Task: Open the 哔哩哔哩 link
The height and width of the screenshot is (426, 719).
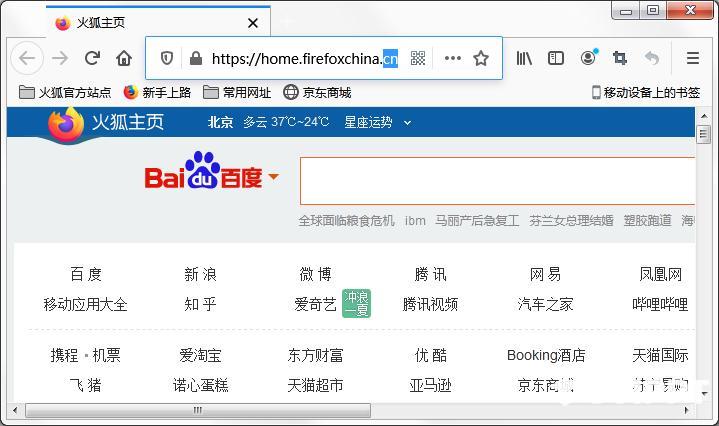Action: 660,304
